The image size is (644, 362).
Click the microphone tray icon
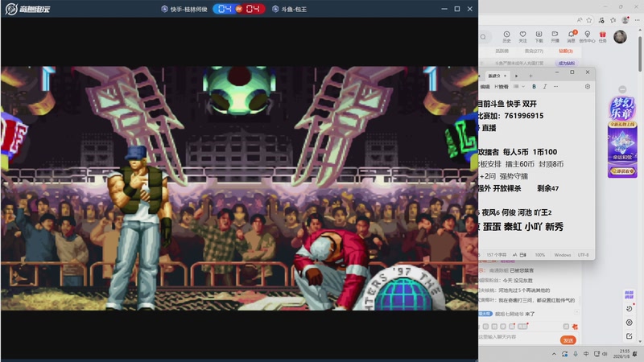point(576,354)
